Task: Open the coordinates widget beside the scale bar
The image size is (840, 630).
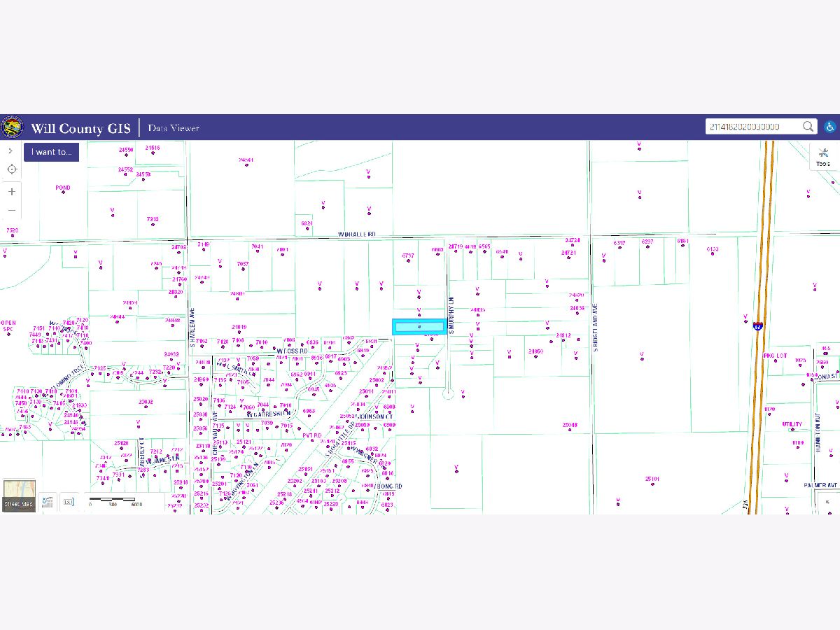Action: (x=68, y=501)
